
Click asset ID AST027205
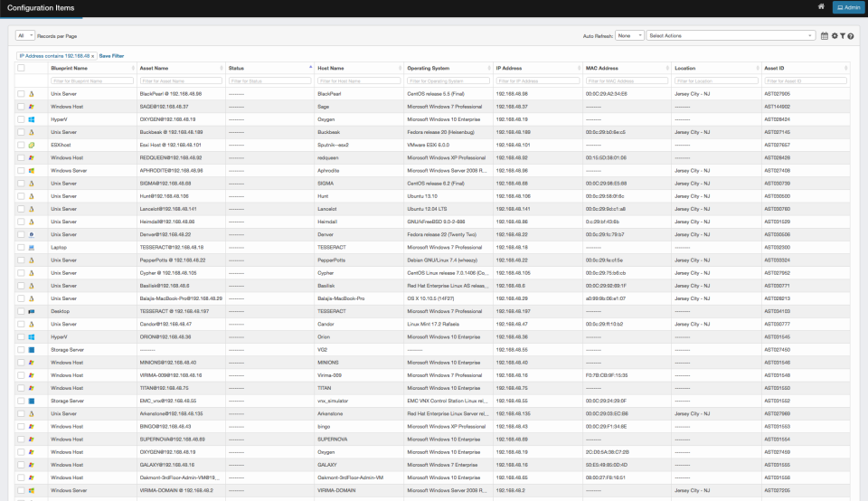[778, 490]
